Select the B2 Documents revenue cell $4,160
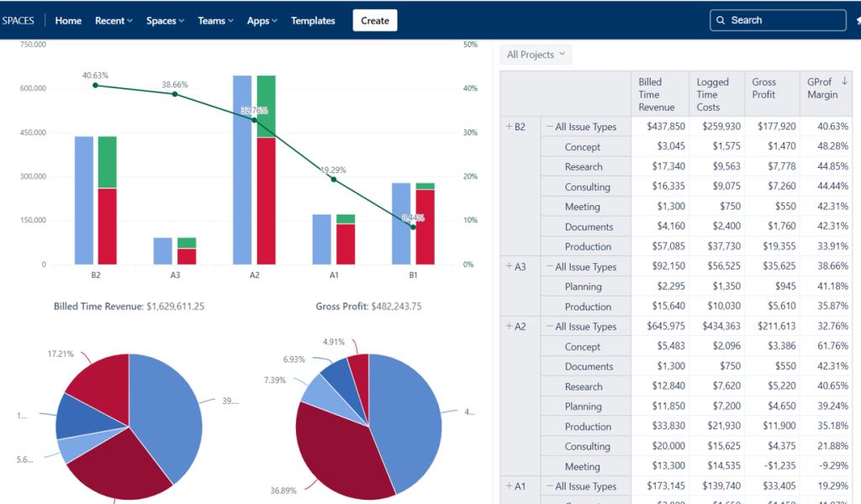 [660, 226]
